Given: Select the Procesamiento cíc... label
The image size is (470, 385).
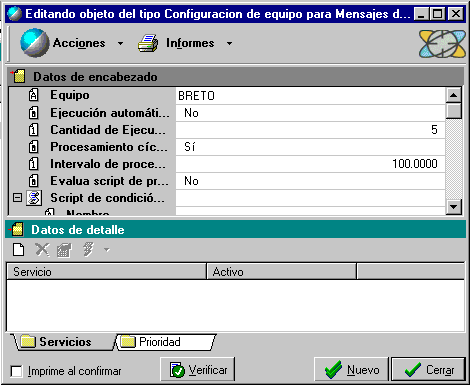Looking at the screenshot, I should click(109, 147).
